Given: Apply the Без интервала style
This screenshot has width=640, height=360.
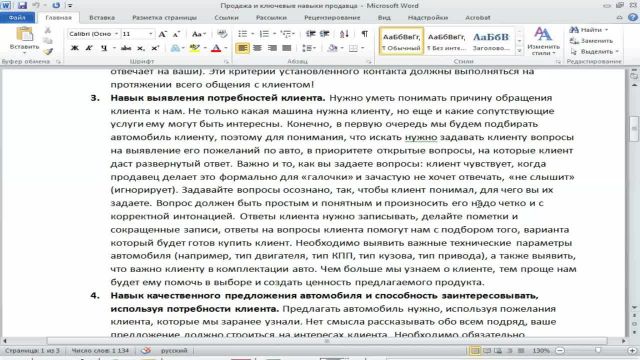Looking at the screenshot, I should coord(446,41).
